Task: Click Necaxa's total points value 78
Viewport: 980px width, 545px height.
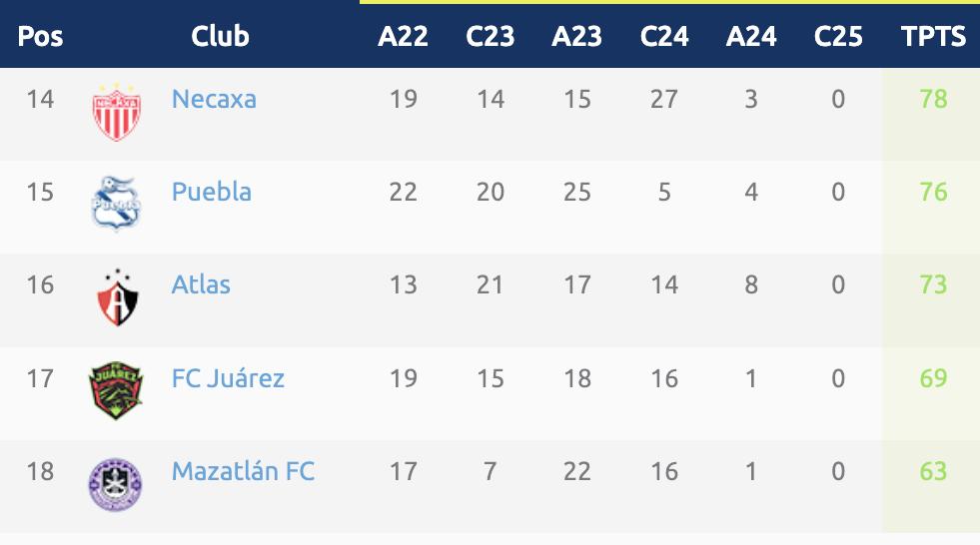Action: (933, 99)
